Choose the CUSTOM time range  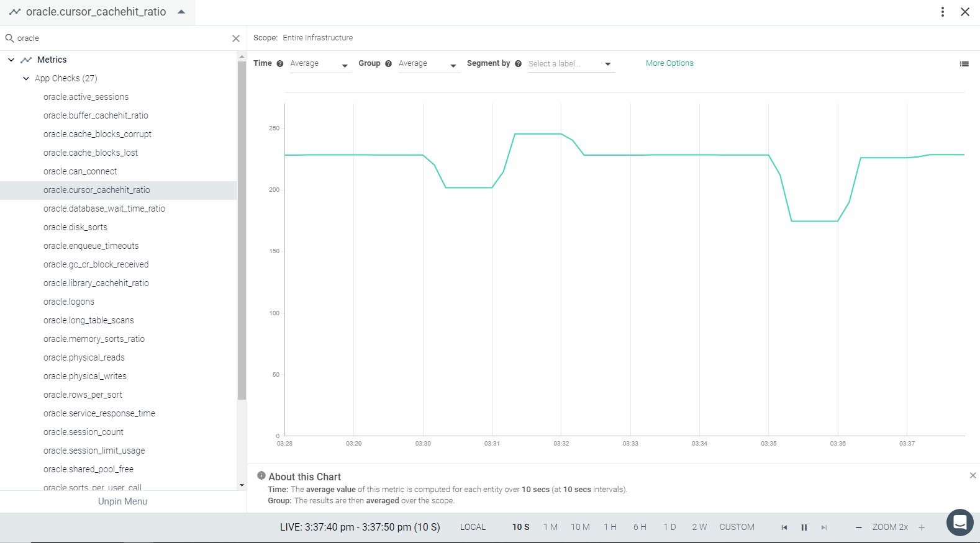(x=737, y=527)
